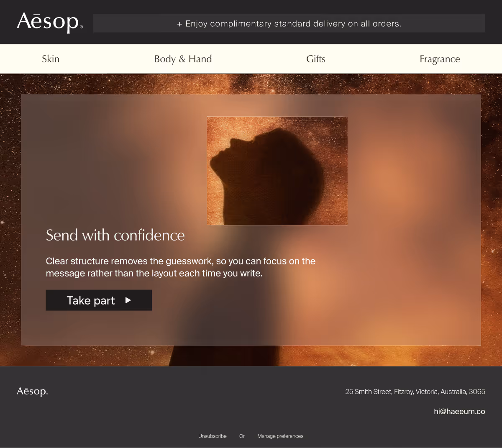Click the plus sign in delivery banner
Viewport: 502px width, 448px height.
(179, 24)
